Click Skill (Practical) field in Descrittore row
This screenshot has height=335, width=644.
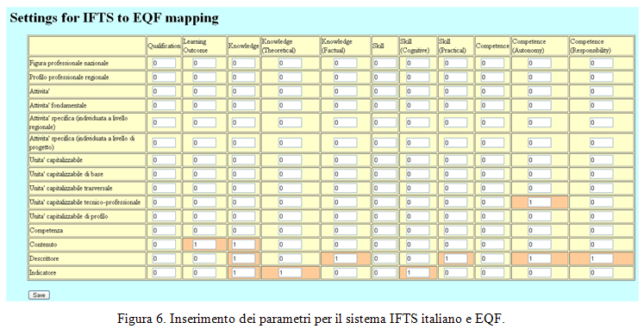coord(455,258)
